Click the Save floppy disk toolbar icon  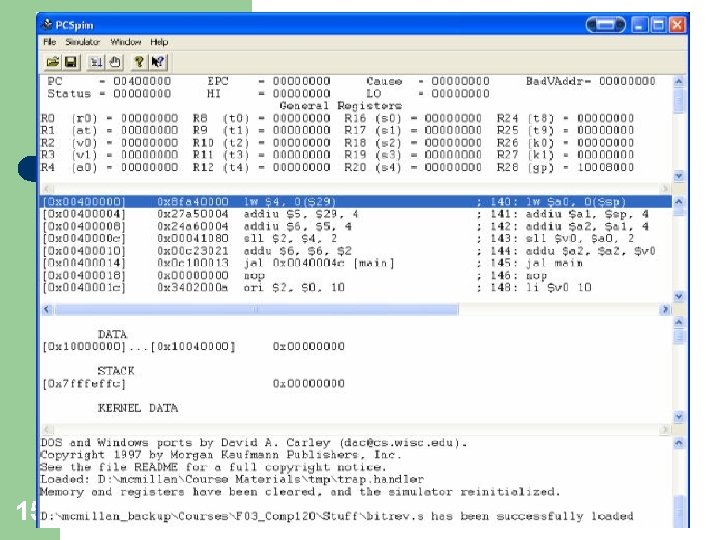(x=71, y=62)
